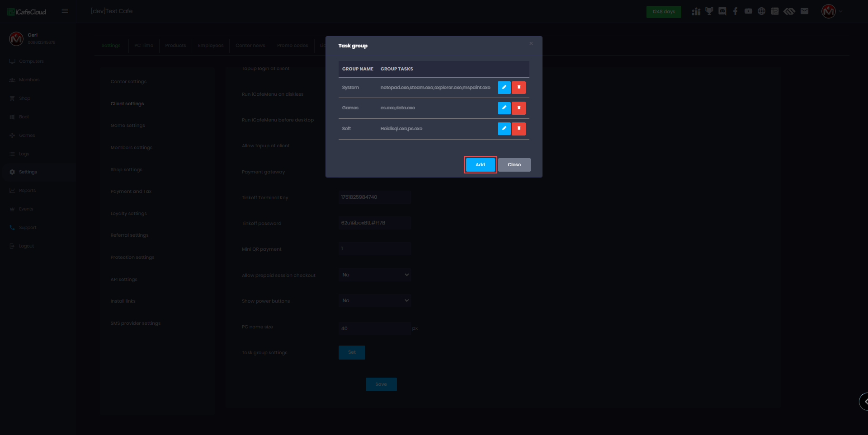Image resolution: width=868 pixels, height=435 pixels.
Task: Open Reports in the sidebar
Action: 28,191
